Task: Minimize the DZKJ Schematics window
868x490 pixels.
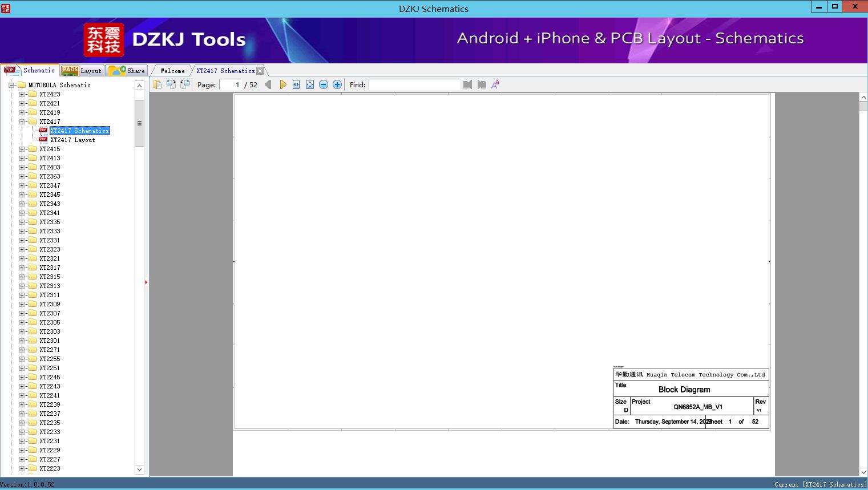Action: coord(819,7)
